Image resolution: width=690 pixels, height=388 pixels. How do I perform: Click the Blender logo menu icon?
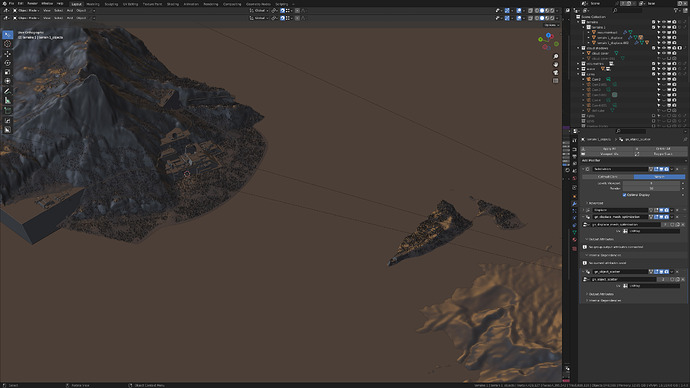click(x=4, y=4)
